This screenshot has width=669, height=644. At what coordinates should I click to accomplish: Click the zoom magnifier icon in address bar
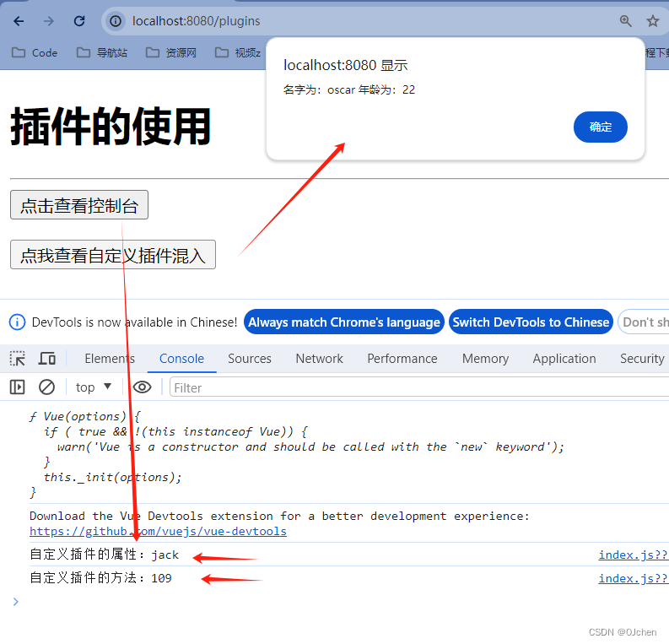625,21
